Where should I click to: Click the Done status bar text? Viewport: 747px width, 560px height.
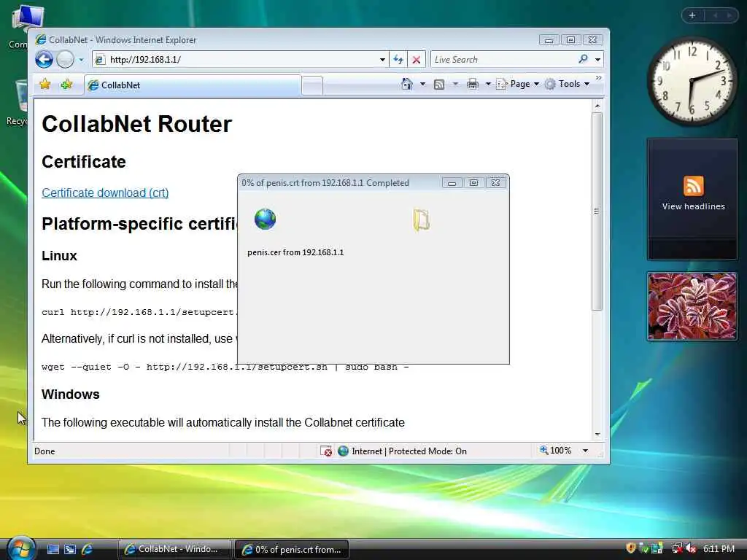[44, 451]
